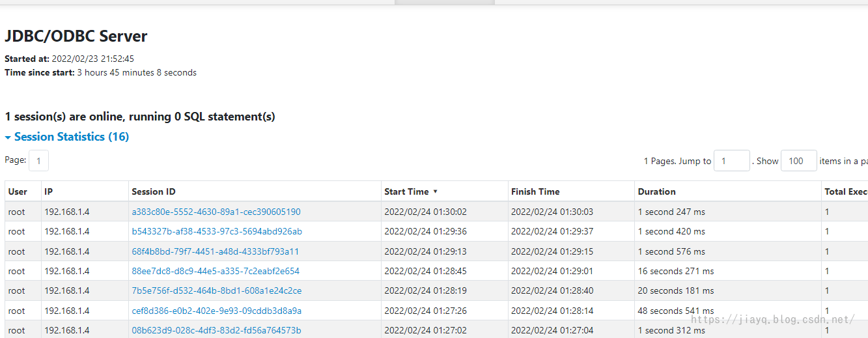Click start time 2022/02/24 01:29:36

point(425,231)
